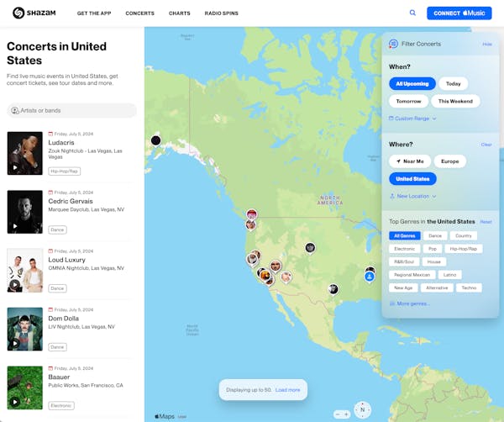Open RADIO SPINS menu item

pyautogui.click(x=222, y=13)
